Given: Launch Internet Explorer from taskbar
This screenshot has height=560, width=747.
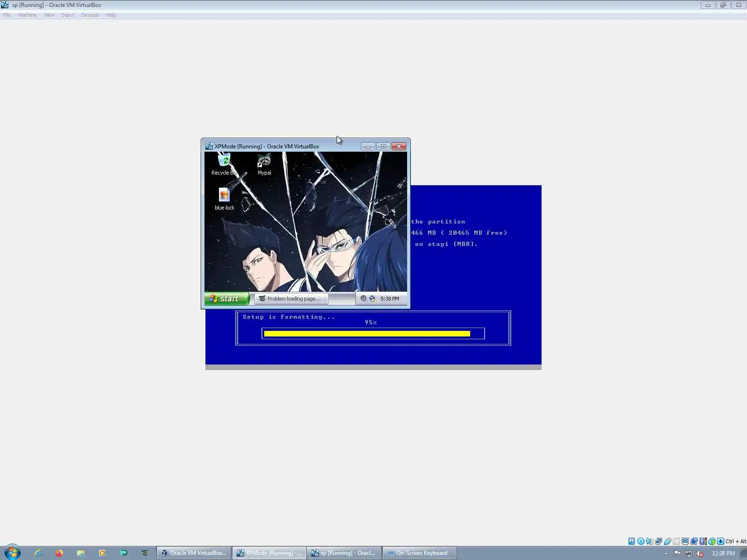Looking at the screenshot, I should [x=38, y=553].
